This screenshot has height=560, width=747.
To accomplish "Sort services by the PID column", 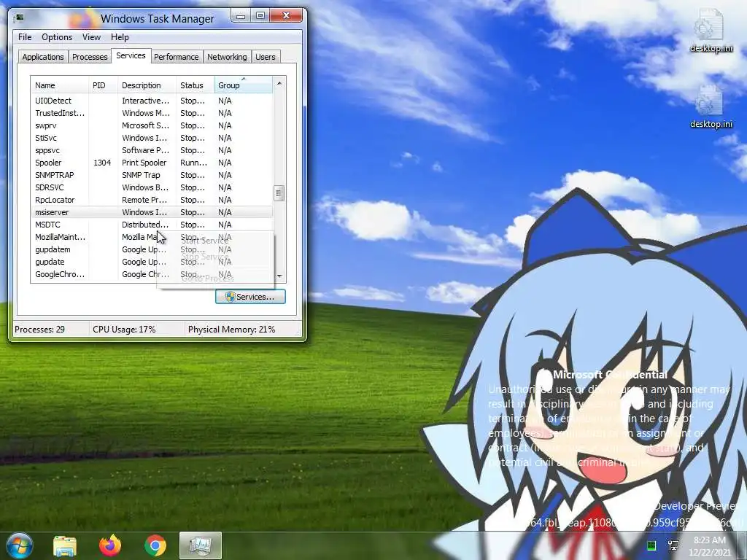I will (x=103, y=85).
